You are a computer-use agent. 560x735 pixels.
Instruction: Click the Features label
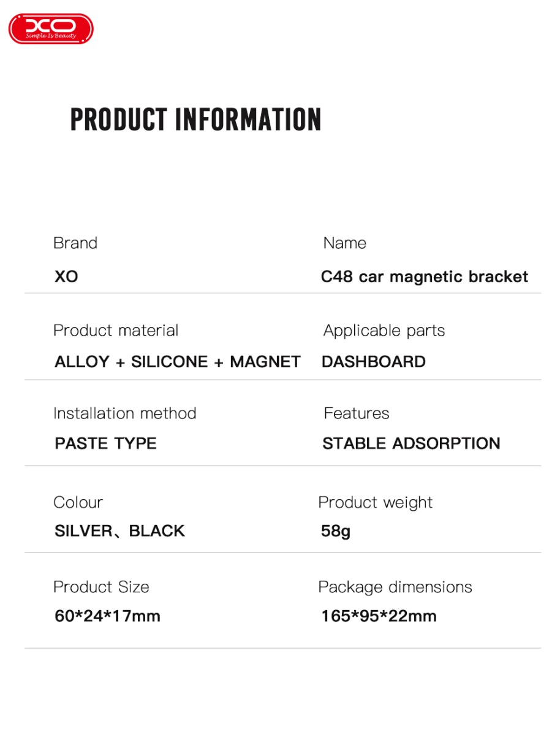coord(356,413)
